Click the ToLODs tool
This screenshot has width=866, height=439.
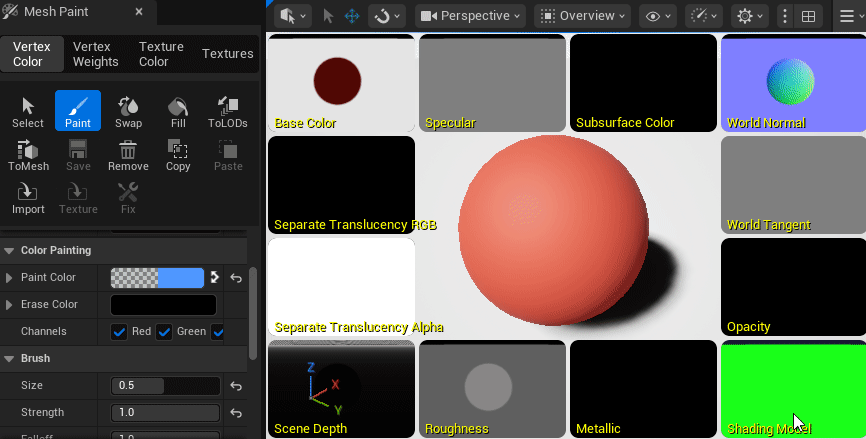pyautogui.click(x=228, y=111)
